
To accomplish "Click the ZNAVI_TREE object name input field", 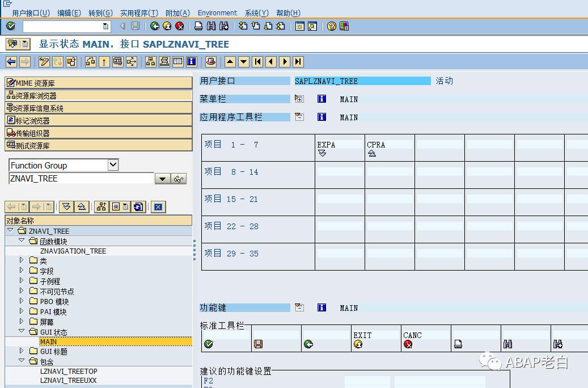I will (x=82, y=179).
